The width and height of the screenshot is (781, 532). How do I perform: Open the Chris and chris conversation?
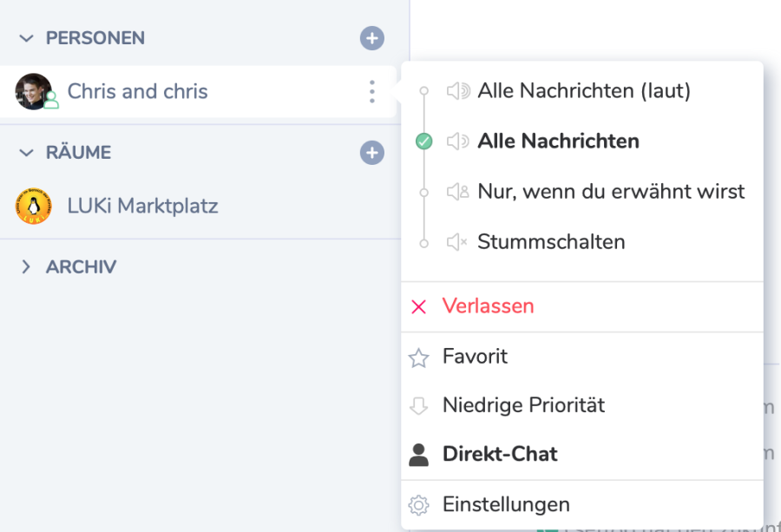pos(137,91)
